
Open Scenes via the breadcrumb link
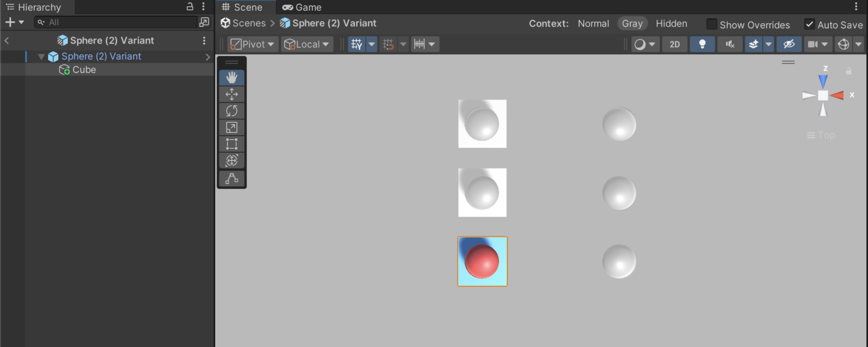point(248,23)
